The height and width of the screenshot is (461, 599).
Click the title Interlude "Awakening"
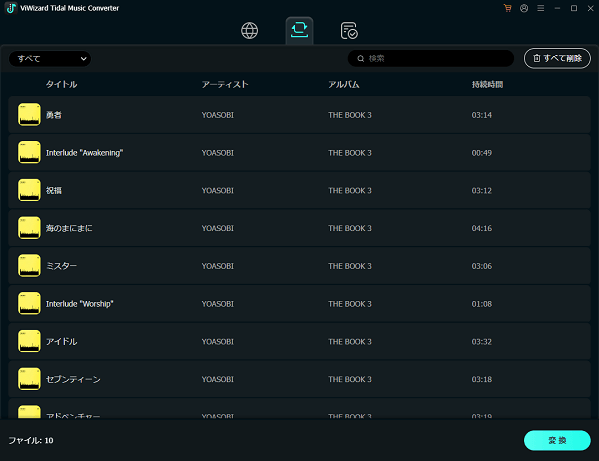[84, 153]
